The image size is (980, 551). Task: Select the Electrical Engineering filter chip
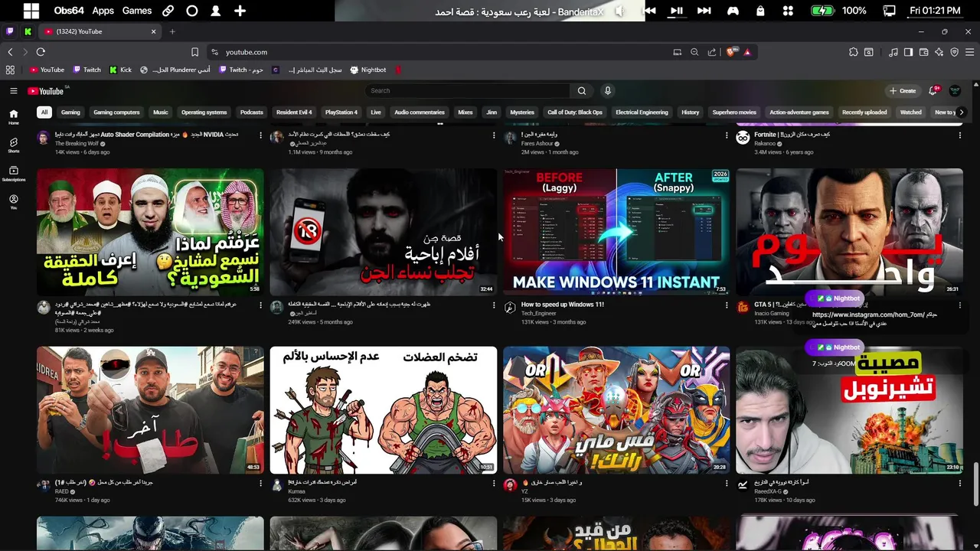[x=642, y=112]
